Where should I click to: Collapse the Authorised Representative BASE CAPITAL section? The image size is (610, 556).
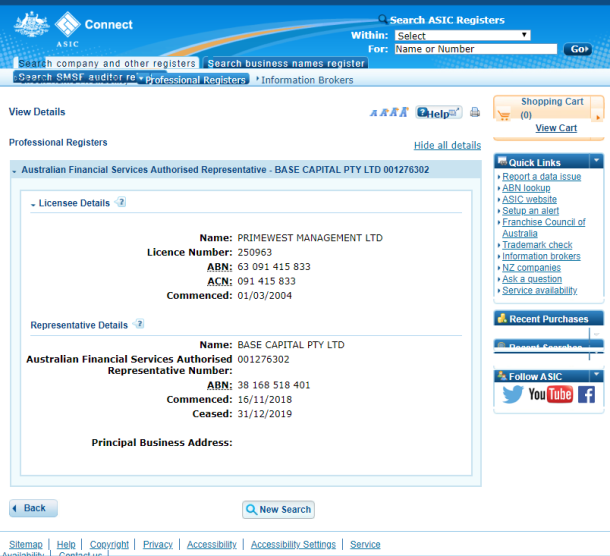coord(14,171)
